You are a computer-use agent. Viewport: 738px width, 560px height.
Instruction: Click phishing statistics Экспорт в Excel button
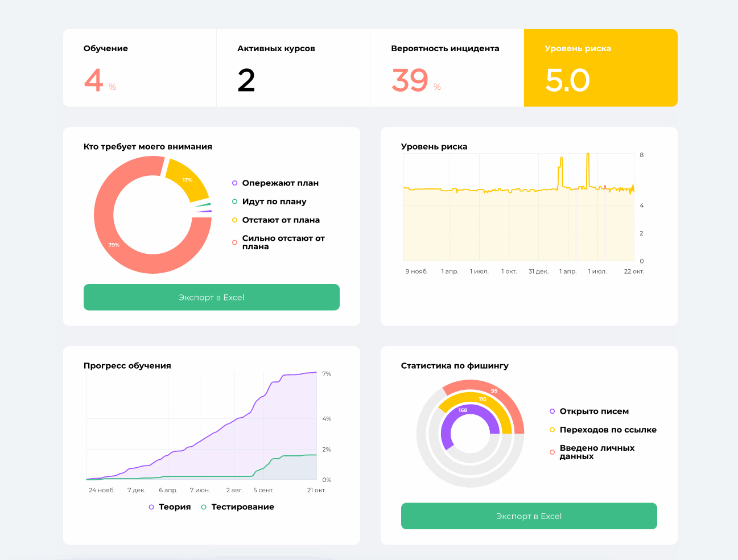(529, 516)
